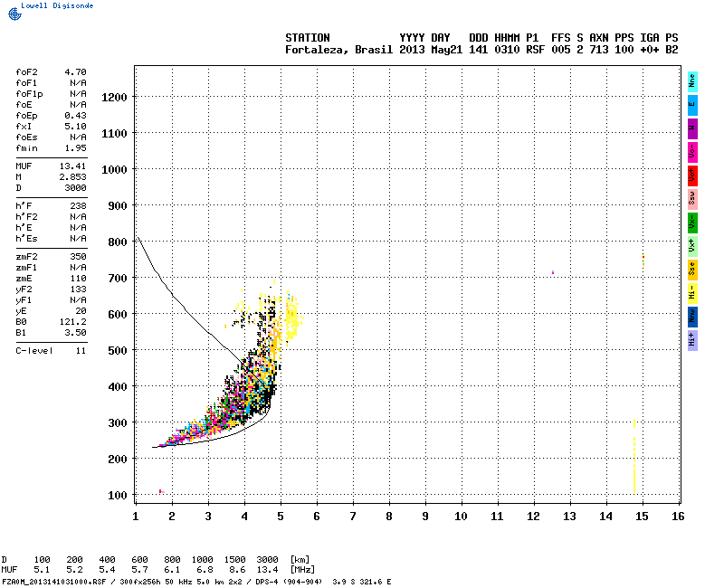Select the pink SSW legend swatch
Screen dimensions: 724x588
(692, 199)
